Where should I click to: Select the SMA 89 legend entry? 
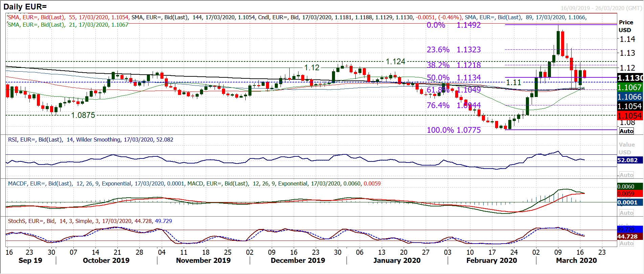(526, 17)
